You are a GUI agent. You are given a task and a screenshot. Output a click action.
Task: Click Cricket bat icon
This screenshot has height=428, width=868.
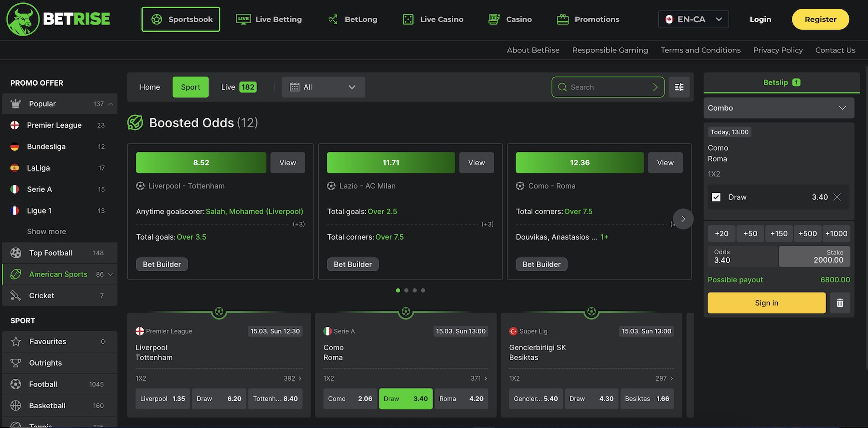16,295
